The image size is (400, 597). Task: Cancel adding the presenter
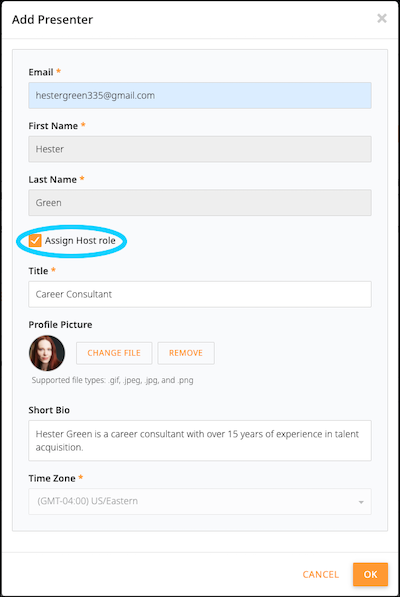(x=320, y=575)
